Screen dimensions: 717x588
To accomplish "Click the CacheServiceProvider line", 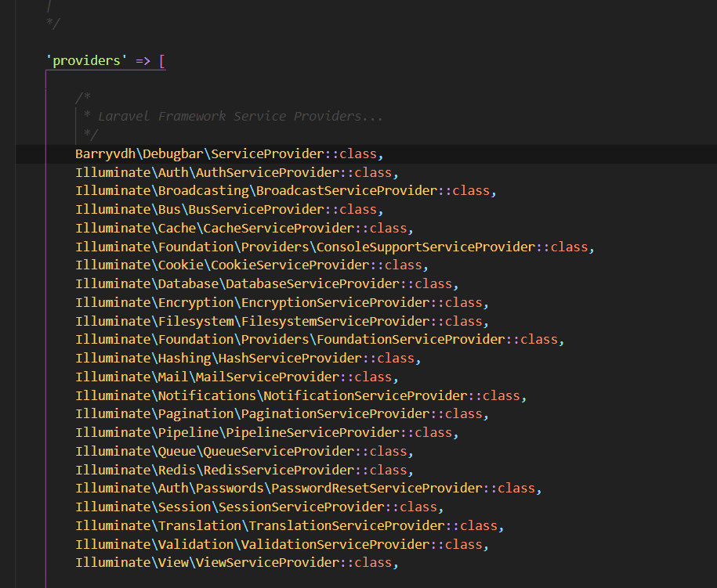I will tap(244, 229).
